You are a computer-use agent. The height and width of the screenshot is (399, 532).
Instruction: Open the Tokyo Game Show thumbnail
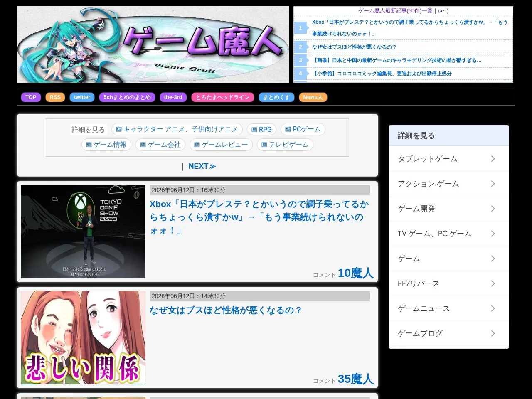pos(83,232)
